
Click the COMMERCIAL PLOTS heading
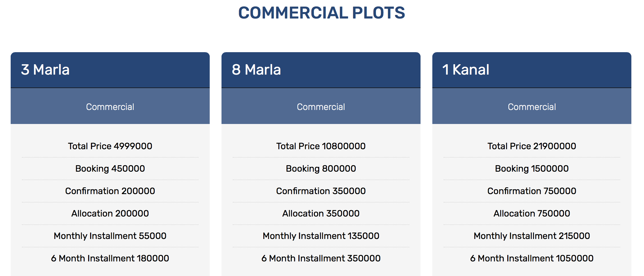point(322,13)
